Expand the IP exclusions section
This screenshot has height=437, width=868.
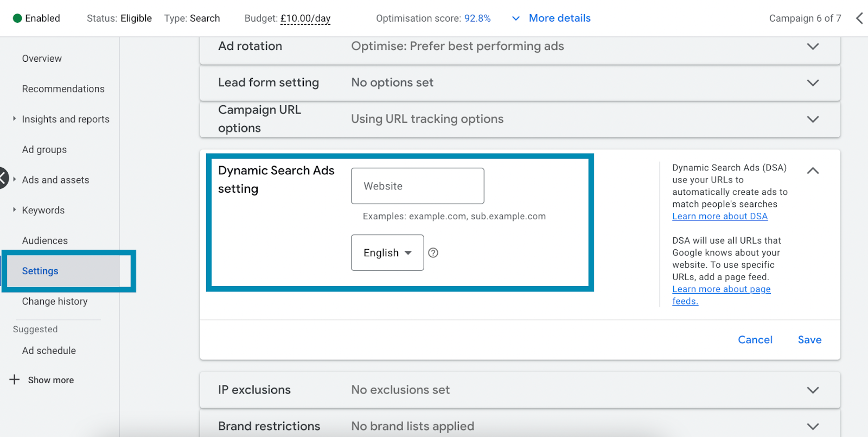pos(813,390)
